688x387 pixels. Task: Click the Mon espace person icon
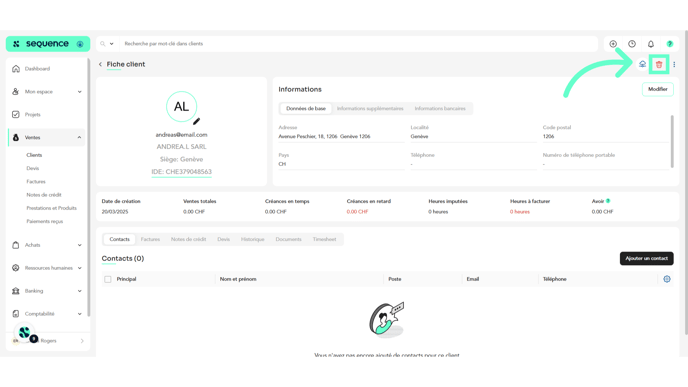click(x=16, y=91)
